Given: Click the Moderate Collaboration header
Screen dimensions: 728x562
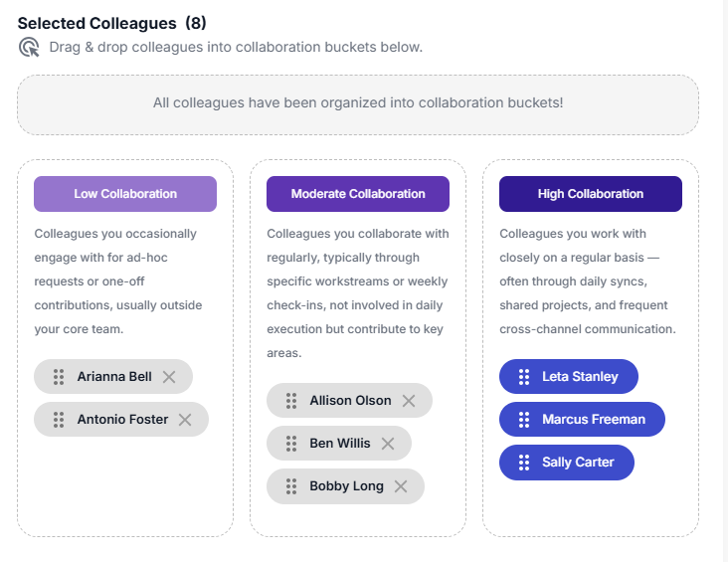Looking at the screenshot, I should pyautogui.click(x=358, y=194).
